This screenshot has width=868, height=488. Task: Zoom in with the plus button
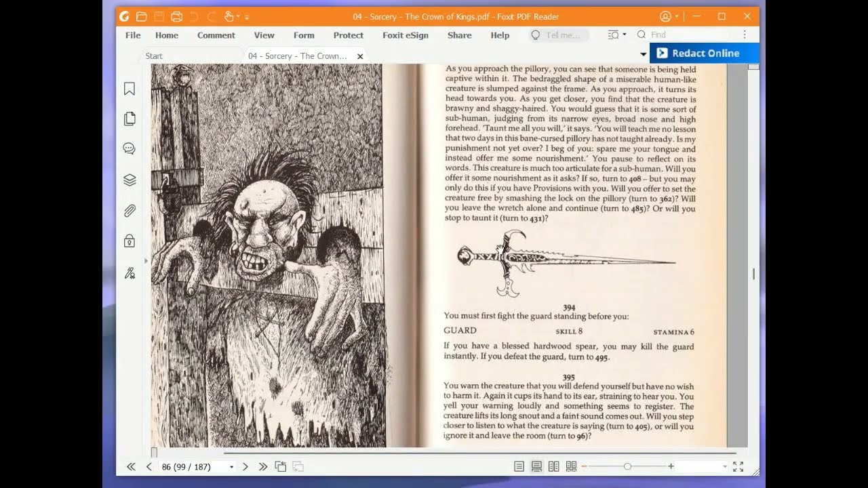[671, 466]
